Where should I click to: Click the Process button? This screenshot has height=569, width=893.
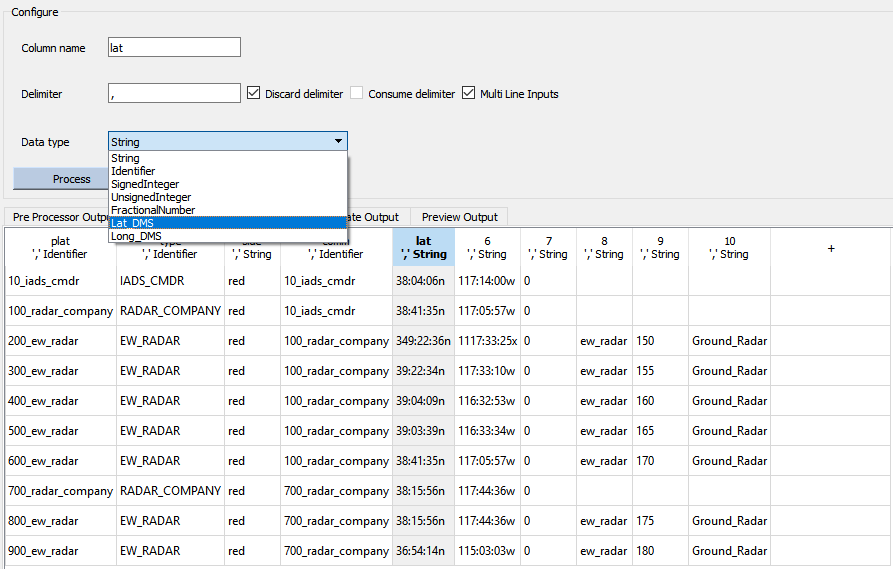point(61,179)
